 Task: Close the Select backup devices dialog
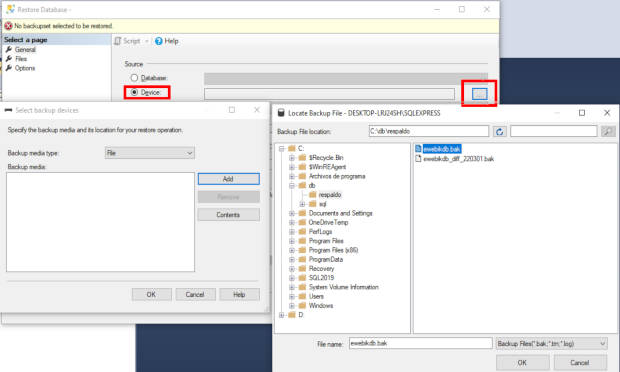pos(257,110)
